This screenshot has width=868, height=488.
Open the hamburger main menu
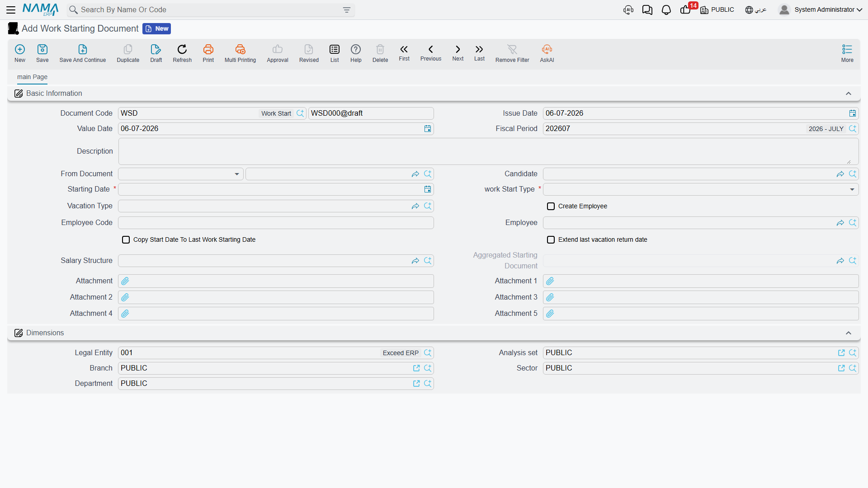tap(11, 9)
